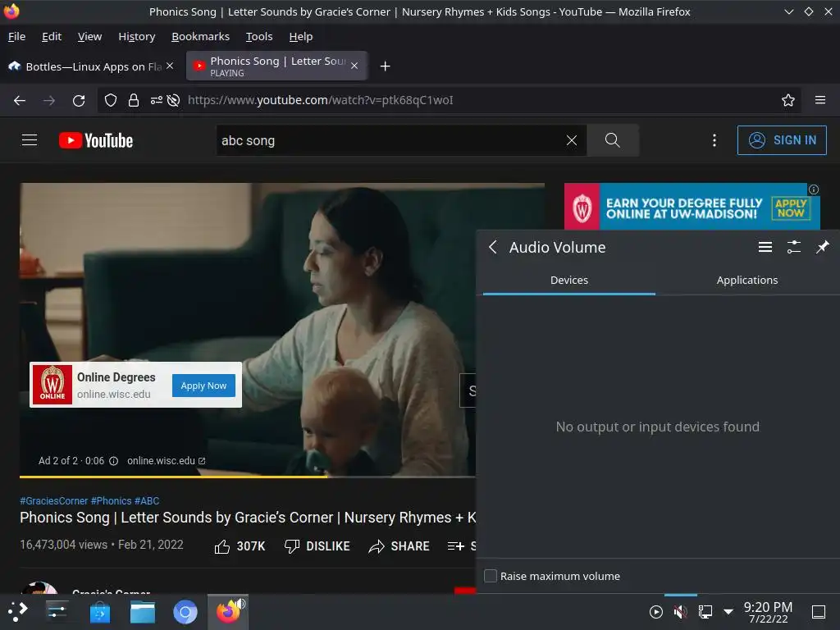Go back with the browser back arrow
Viewport: 840px width, 630px height.
click(20, 100)
